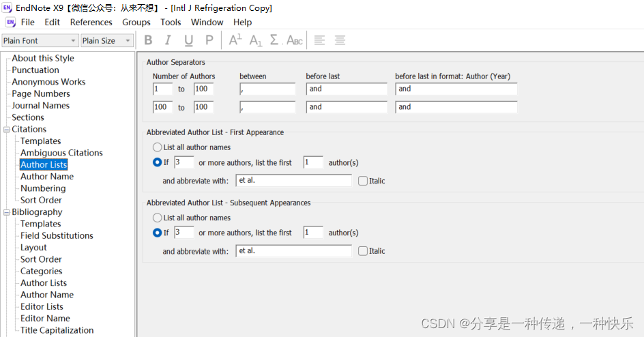
Task: Open Editor Name under Bibliography
Action: [45, 319]
